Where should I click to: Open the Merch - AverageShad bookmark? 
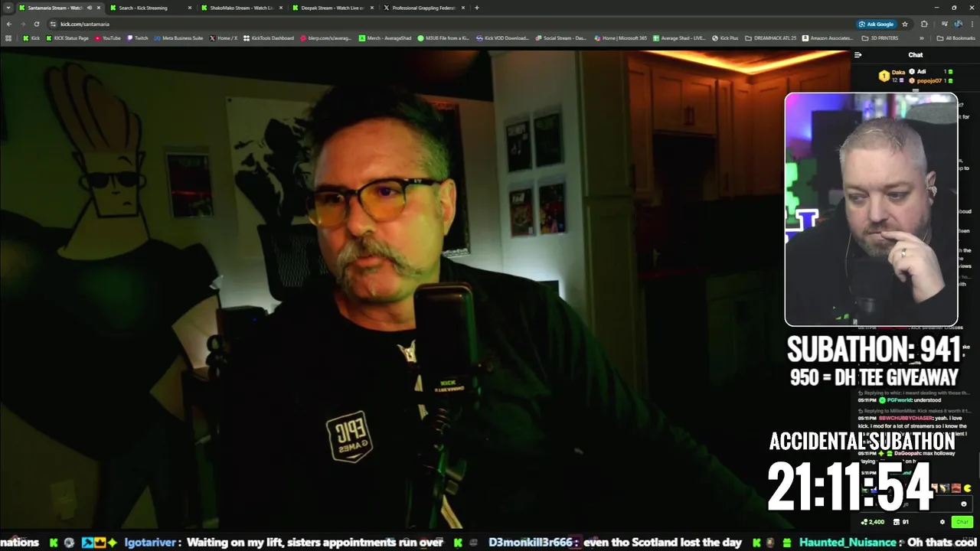click(x=385, y=37)
